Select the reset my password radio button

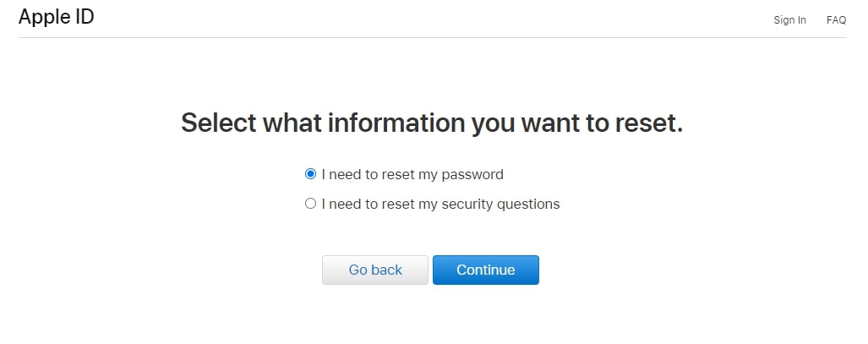click(x=310, y=174)
